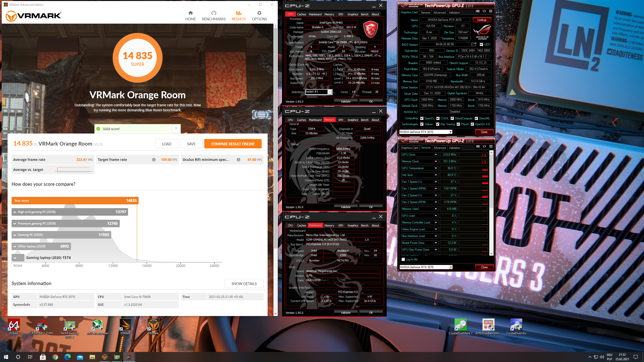This screenshot has height=362, width=644.
Task: Switch to SPD tab in middle CPU-Z window
Action: click(341, 120)
